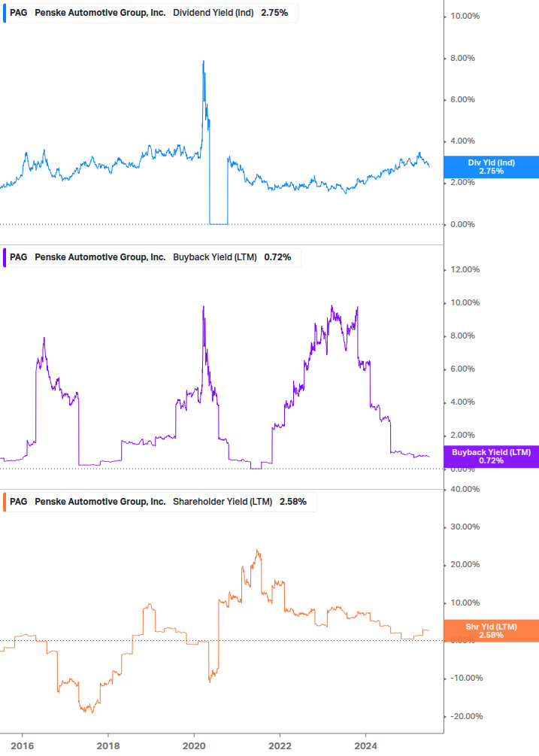Click the 40.00% label on the shareholder yield axis

point(465,490)
